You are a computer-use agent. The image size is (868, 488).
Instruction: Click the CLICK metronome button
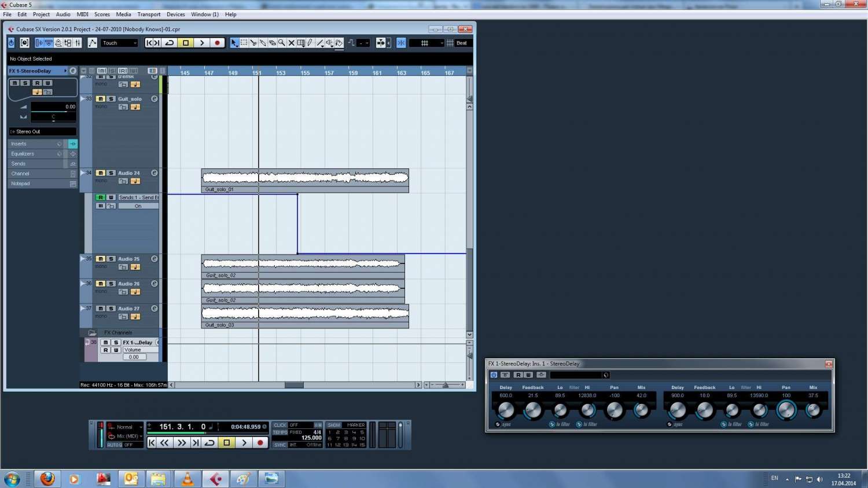coord(280,425)
